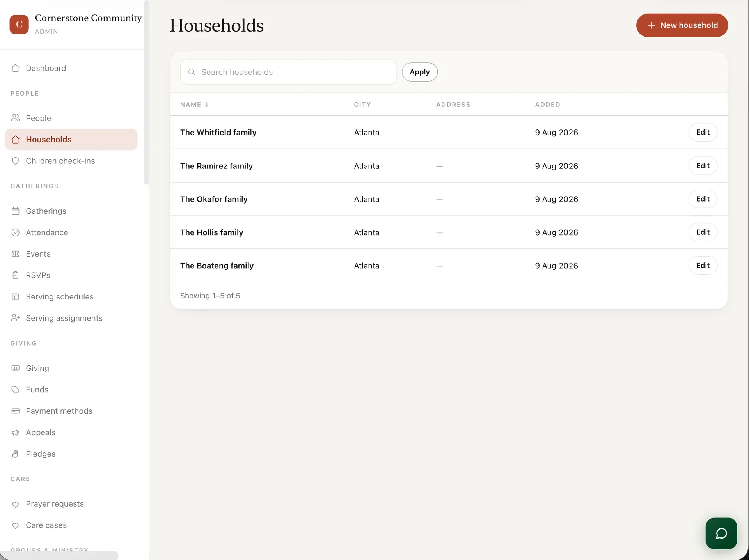Edit The Hollis family
This screenshot has width=749, height=560.
tap(703, 232)
